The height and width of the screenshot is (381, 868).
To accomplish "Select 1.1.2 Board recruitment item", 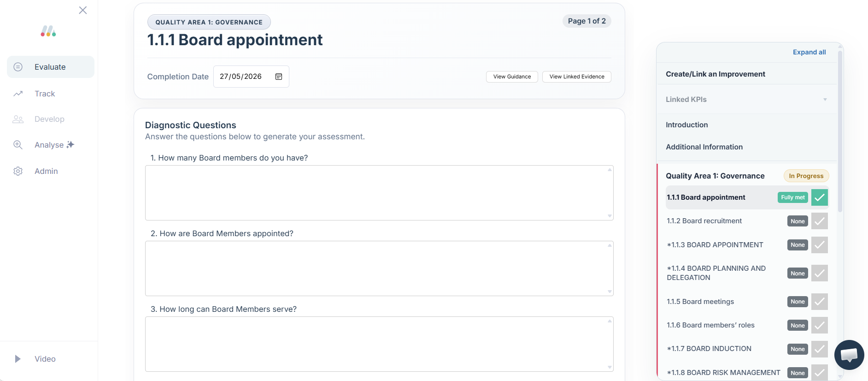I will 704,221.
